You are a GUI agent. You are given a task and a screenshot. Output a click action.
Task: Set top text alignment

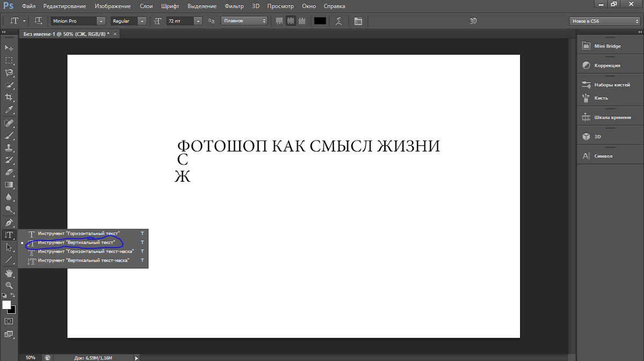279,21
